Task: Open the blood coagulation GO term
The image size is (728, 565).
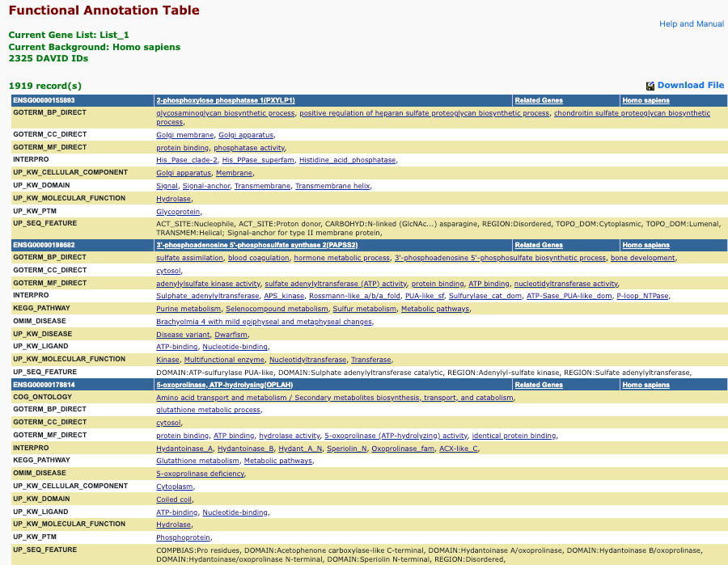Action: 258,258
